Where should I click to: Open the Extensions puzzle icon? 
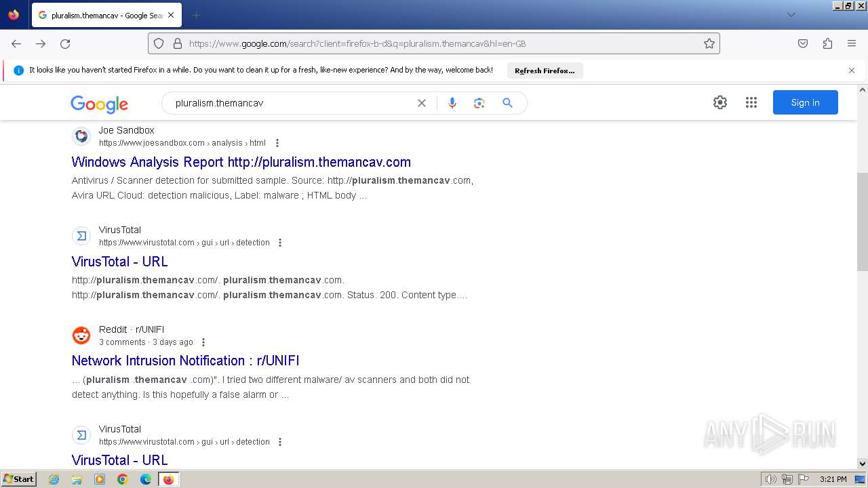coord(827,43)
